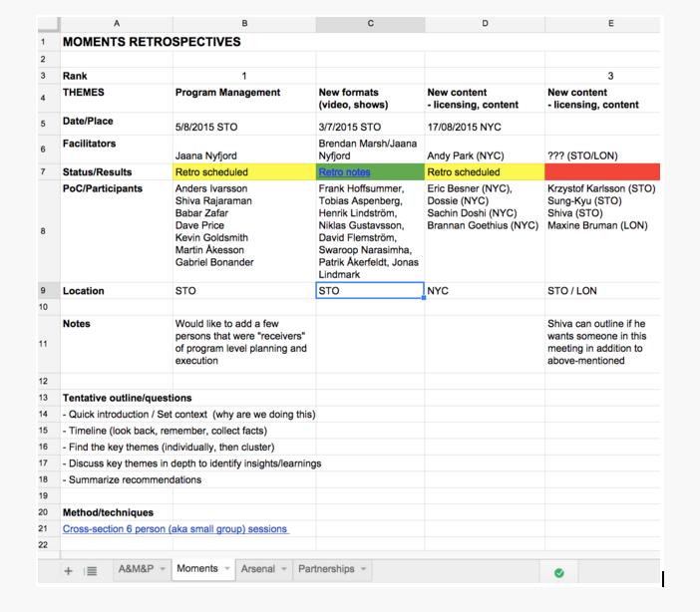Open the Partnerships tab dropdown arrow
Viewport: 700px width, 612px height.
click(363, 569)
